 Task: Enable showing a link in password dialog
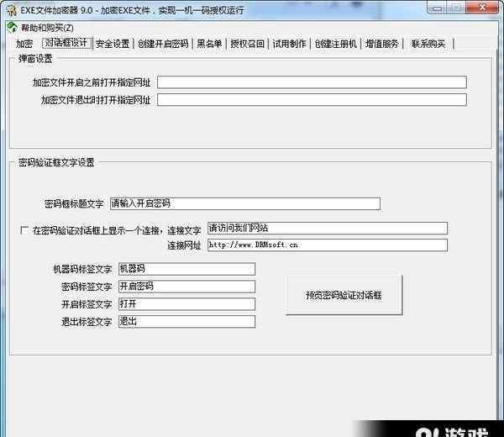(24, 230)
